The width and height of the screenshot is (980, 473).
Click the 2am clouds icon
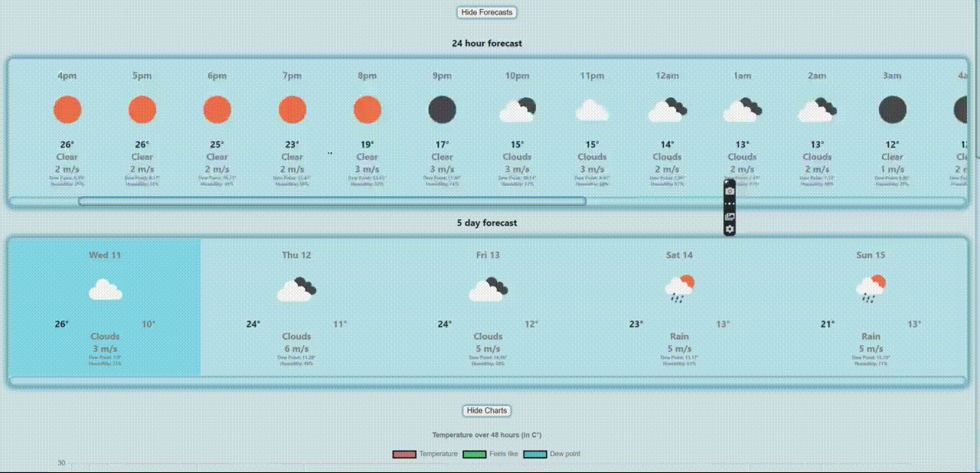point(818,109)
